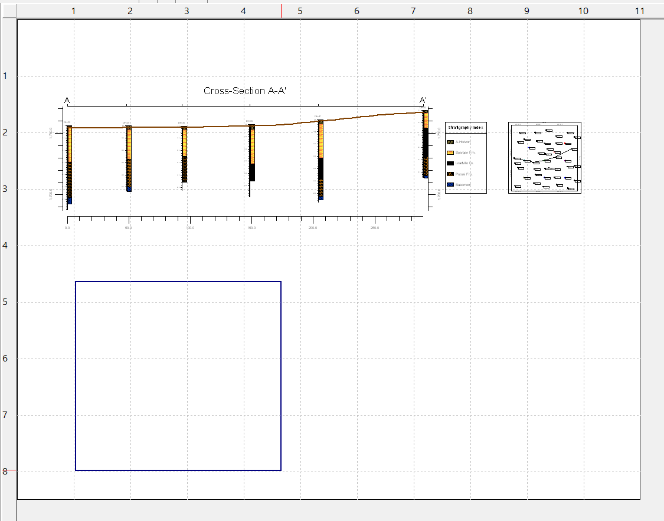Click the 8 mark on the vertical ruler
This screenshot has width=664, height=521.
(x=6, y=472)
